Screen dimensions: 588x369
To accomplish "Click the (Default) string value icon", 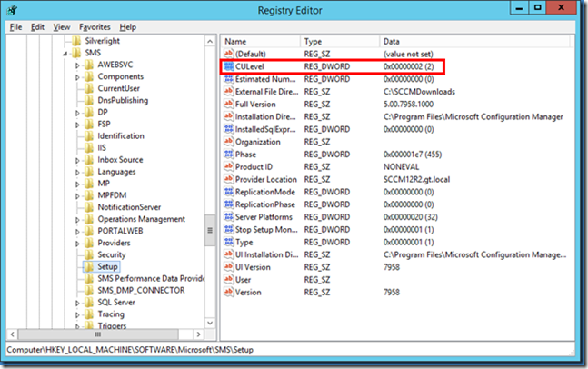I will 229,54.
